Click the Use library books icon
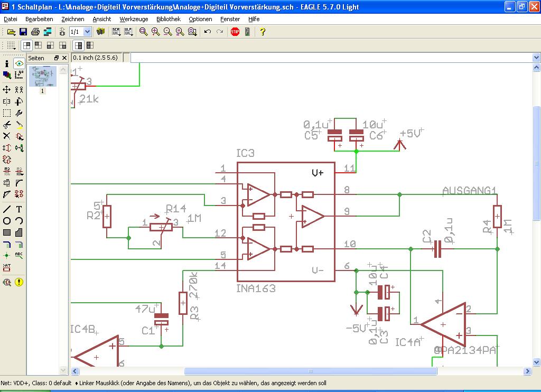This screenshot has width=541, height=392. (100, 32)
